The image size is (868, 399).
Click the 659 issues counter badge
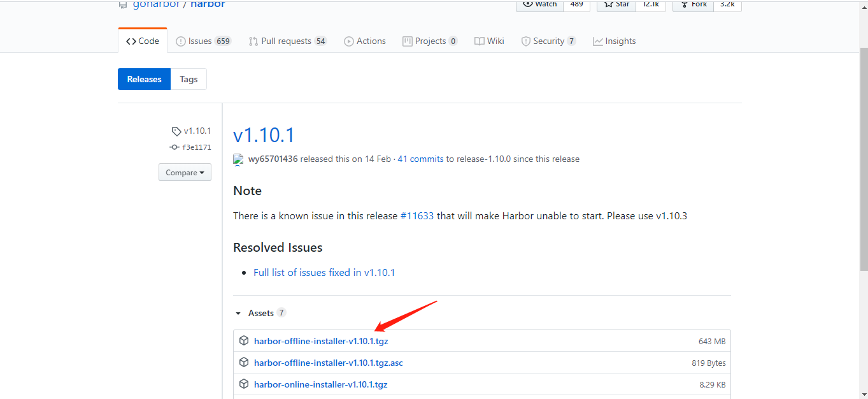click(x=223, y=41)
